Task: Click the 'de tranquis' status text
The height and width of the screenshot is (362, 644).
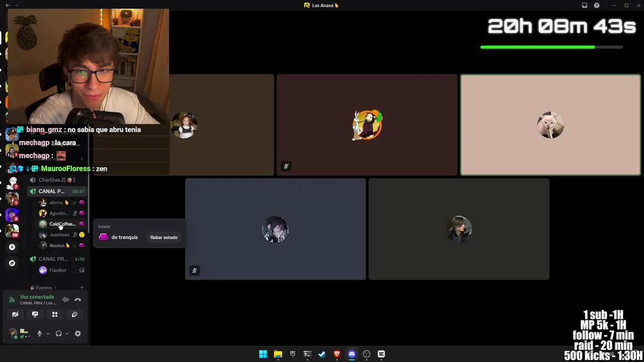Action: tap(124, 237)
